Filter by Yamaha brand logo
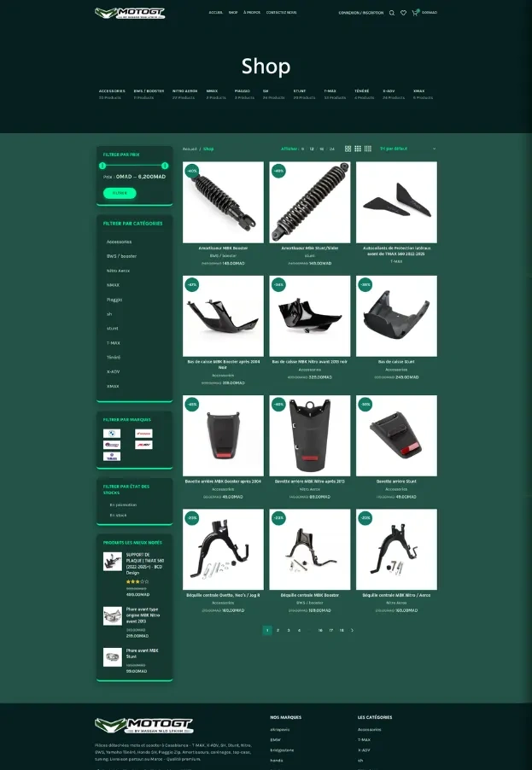Image resolution: width=532 pixels, height=770 pixels. coord(112,457)
